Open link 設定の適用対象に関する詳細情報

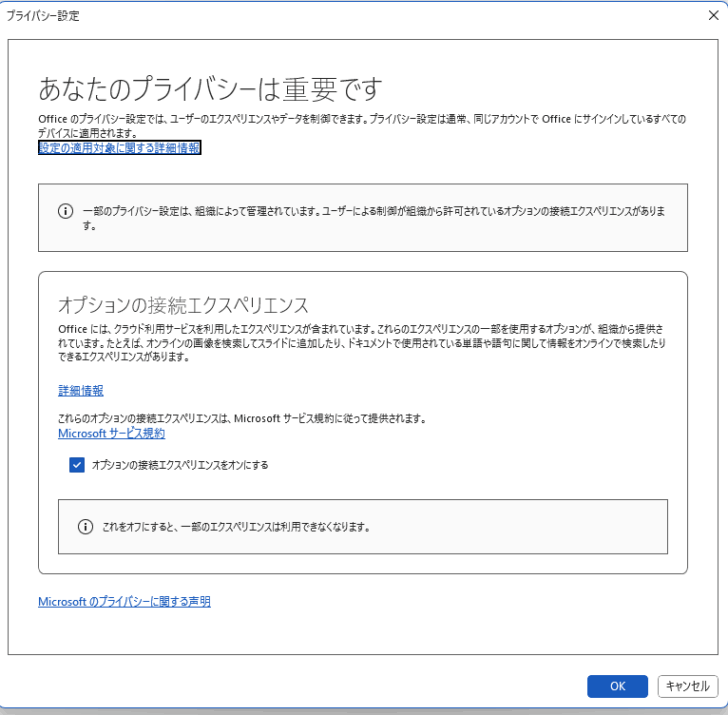point(119,148)
